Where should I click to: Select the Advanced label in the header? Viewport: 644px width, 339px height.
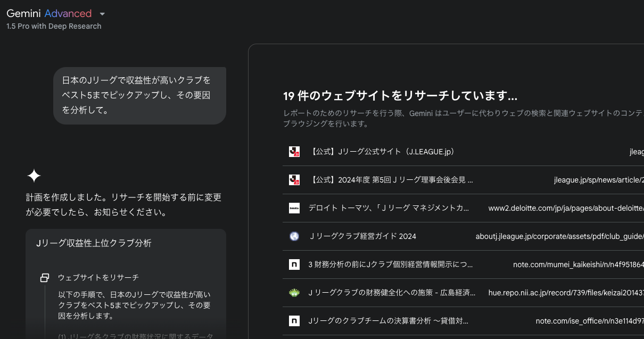tap(68, 13)
